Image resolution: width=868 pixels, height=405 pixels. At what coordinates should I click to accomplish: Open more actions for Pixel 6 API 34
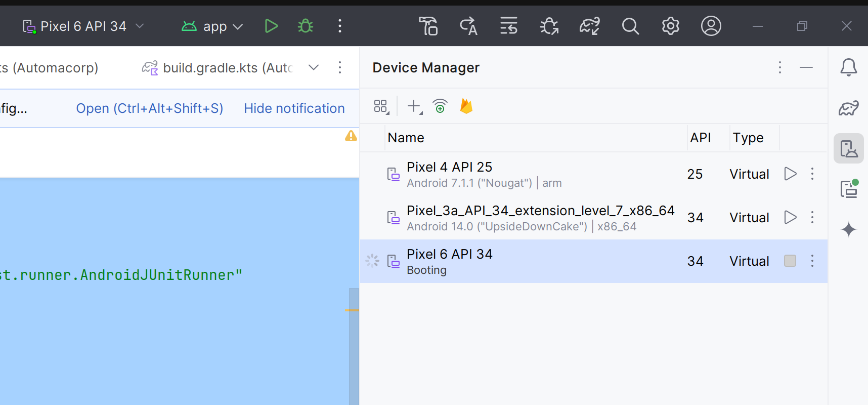pyautogui.click(x=812, y=261)
